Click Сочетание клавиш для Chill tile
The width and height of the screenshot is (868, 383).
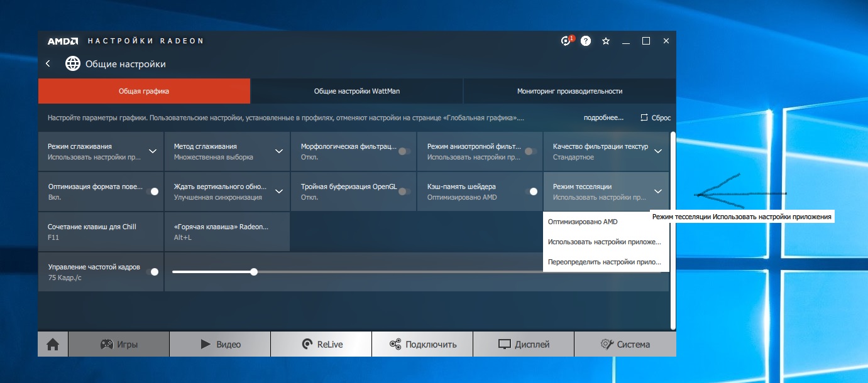tap(101, 232)
